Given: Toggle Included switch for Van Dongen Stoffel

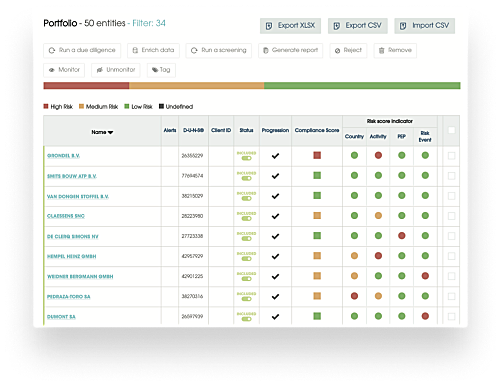Looking at the screenshot, I should 247,198.
